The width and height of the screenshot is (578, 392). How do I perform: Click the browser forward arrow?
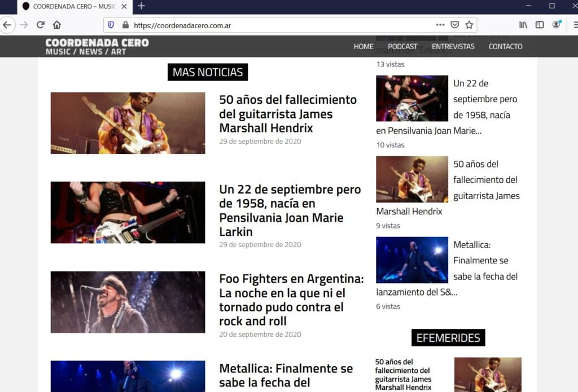24,25
